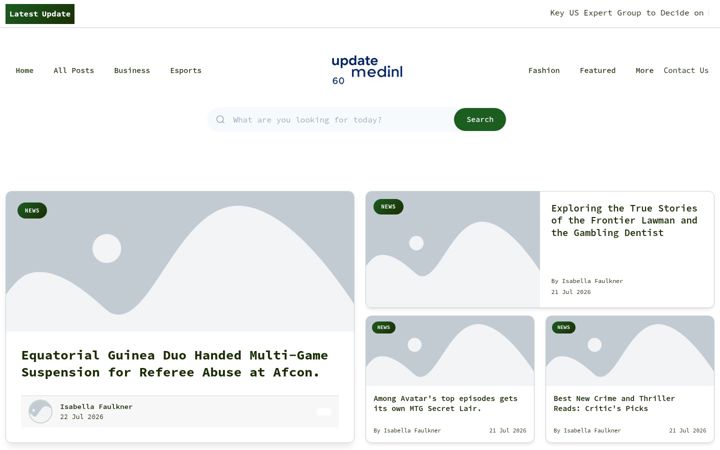Open the Frontier Lawman article image
This screenshot has height=450, width=720.
453,249
